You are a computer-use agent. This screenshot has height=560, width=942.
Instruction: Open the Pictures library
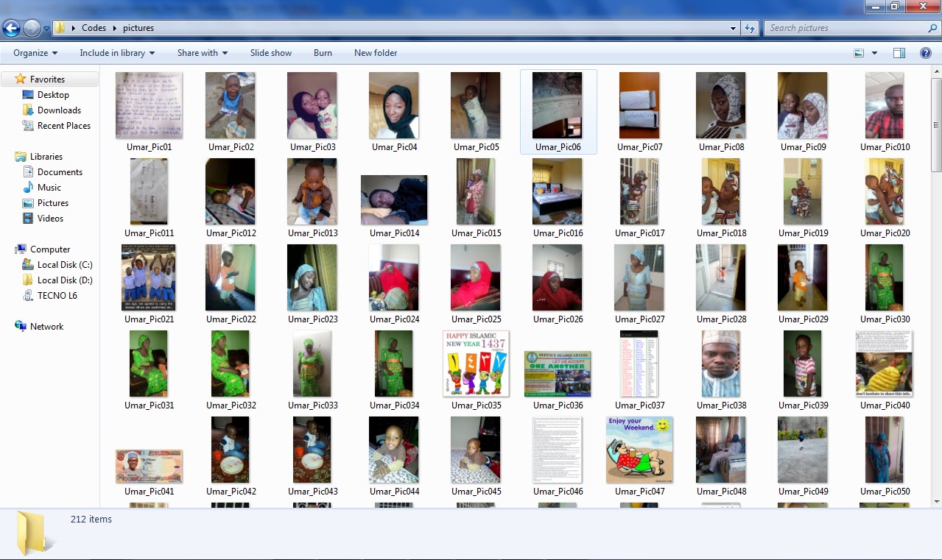tap(45, 203)
